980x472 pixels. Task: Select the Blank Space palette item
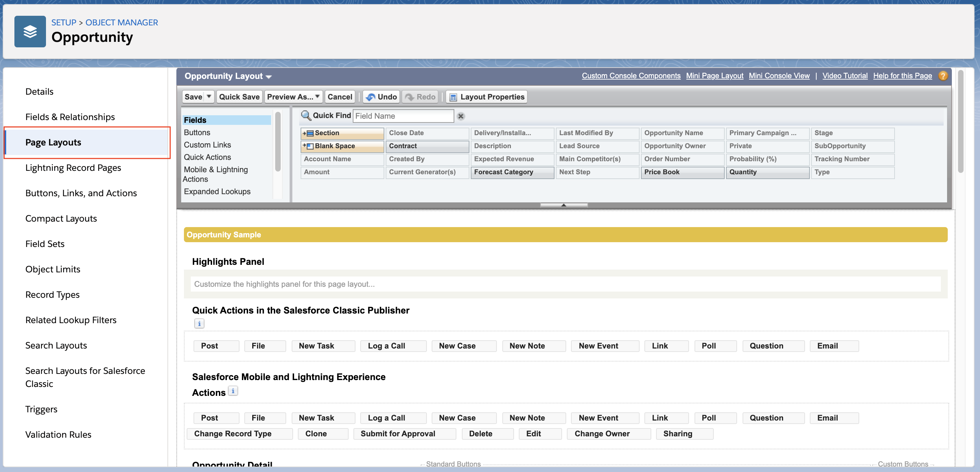[x=342, y=146]
